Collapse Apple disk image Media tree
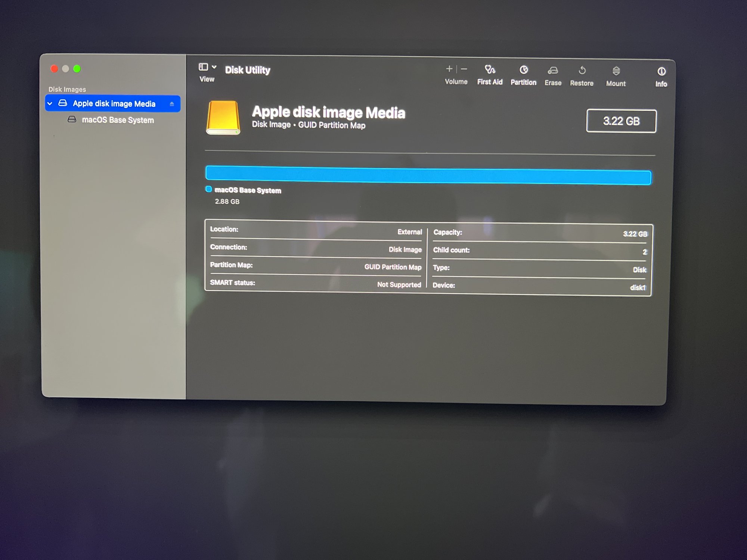Viewport: 747px width, 560px height. click(50, 103)
